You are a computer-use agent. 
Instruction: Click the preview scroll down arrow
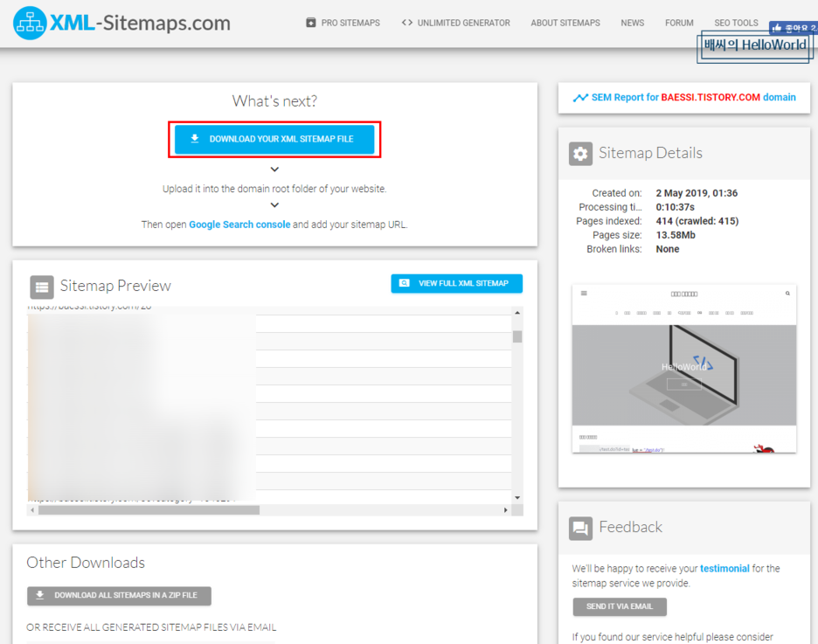tap(517, 497)
